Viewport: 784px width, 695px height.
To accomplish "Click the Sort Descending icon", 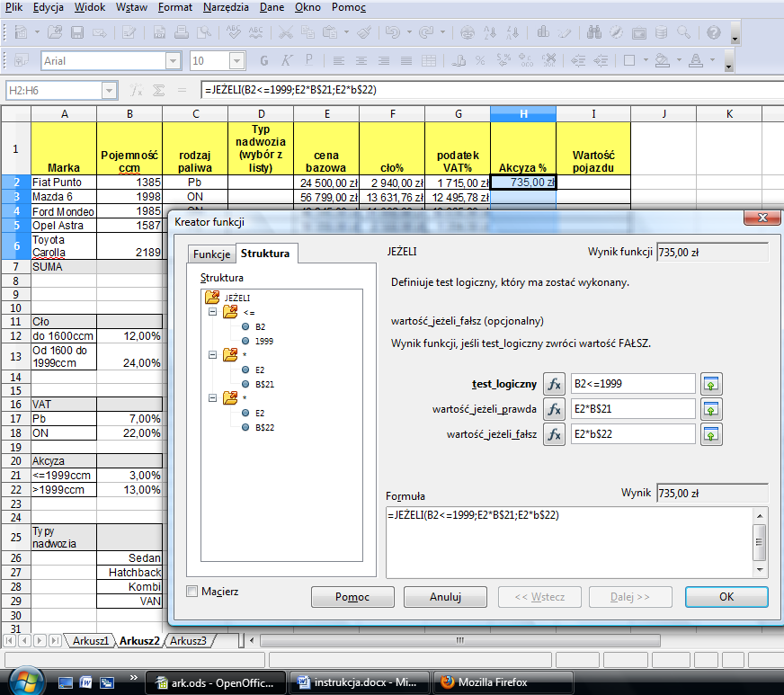I will (512, 33).
